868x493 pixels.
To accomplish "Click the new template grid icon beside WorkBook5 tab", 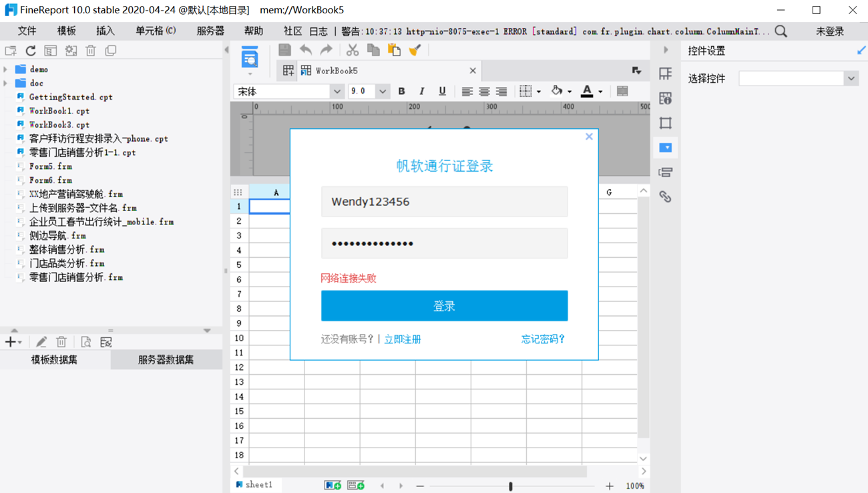I will click(x=288, y=70).
